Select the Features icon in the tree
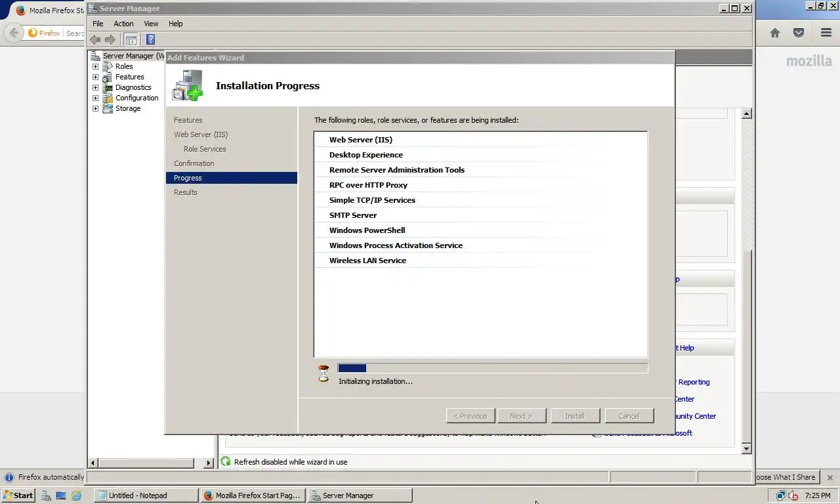 click(x=107, y=77)
